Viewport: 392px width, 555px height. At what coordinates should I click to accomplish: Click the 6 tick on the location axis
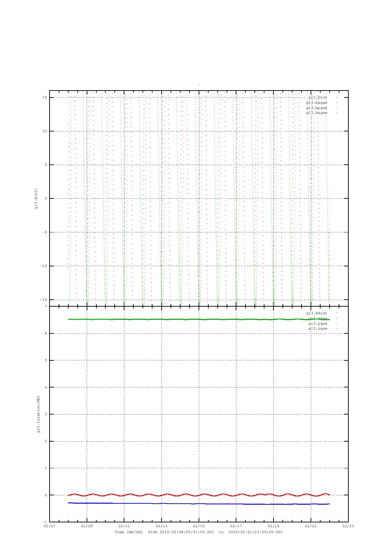click(x=46, y=333)
